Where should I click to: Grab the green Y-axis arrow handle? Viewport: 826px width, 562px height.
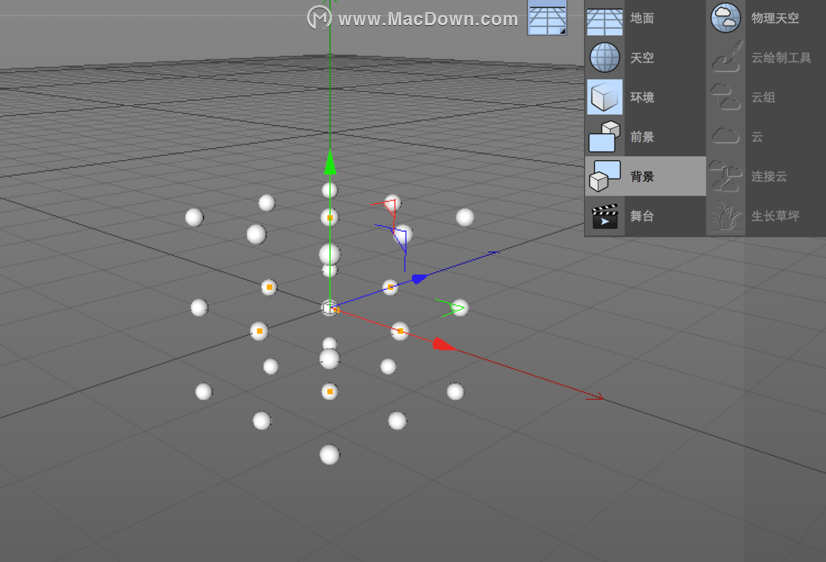330,162
